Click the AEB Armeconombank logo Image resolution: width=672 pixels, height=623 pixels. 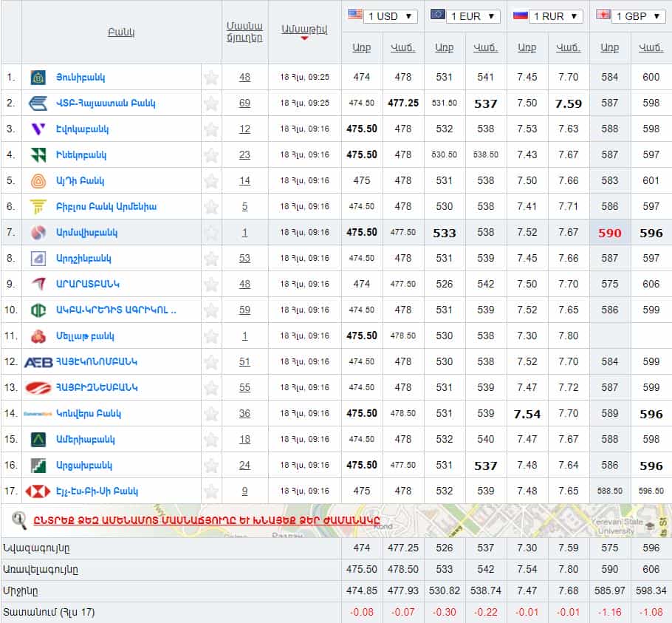[38, 362]
